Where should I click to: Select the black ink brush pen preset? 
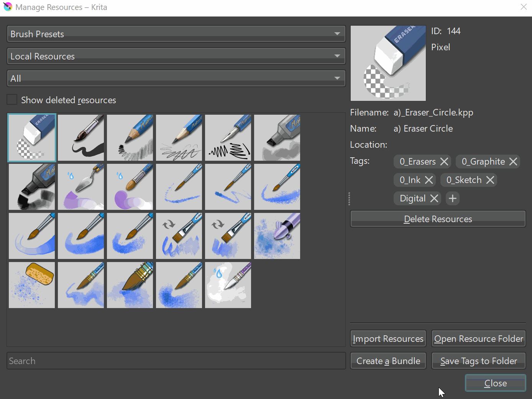81,138
